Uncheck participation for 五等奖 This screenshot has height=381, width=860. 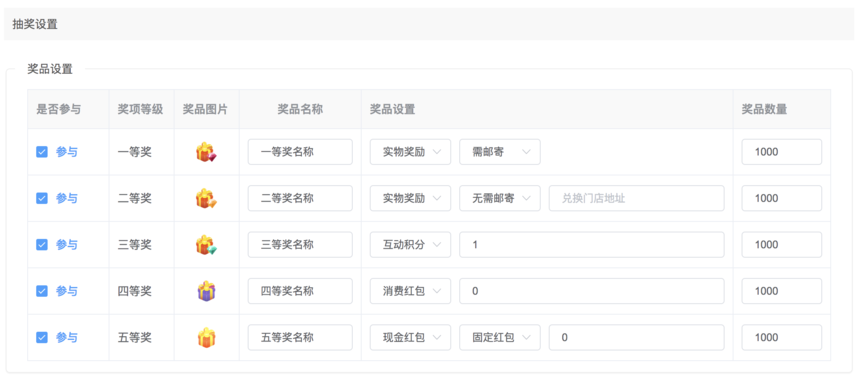[42, 338]
